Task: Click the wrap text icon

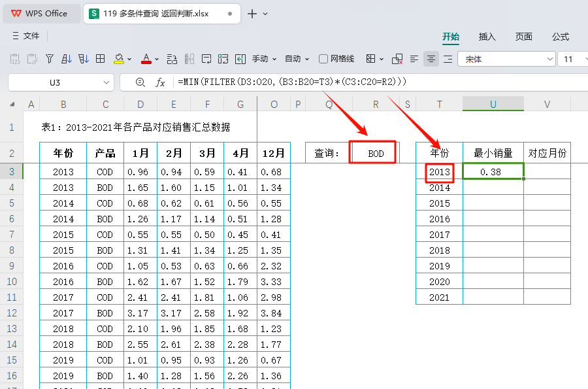Action: pos(206,59)
